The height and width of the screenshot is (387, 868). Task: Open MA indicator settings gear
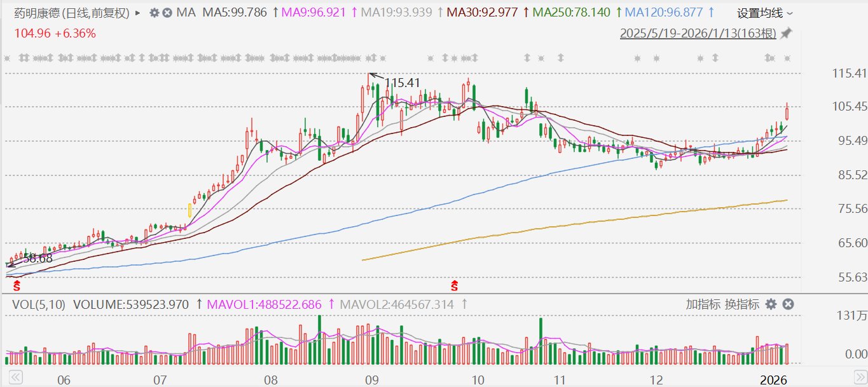tap(155, 13)
